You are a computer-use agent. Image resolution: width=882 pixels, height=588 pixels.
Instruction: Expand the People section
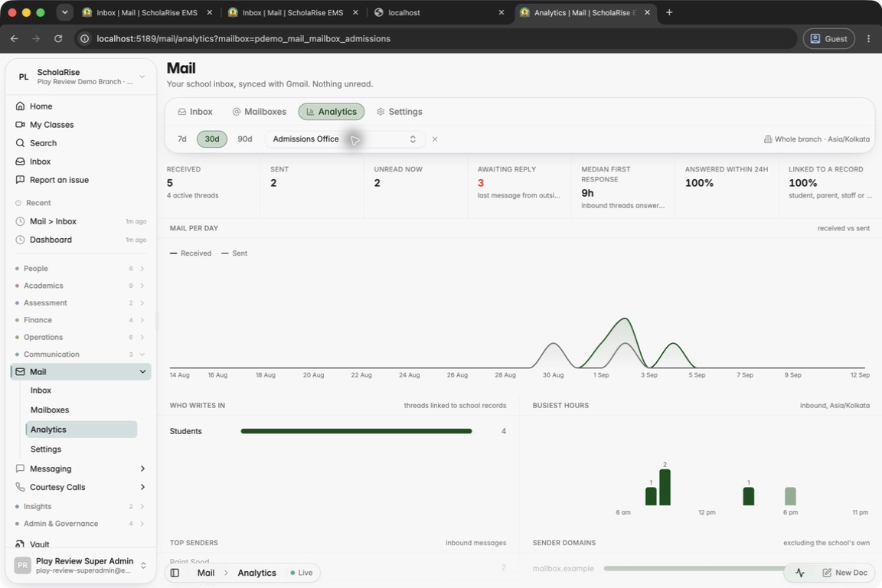80,269
